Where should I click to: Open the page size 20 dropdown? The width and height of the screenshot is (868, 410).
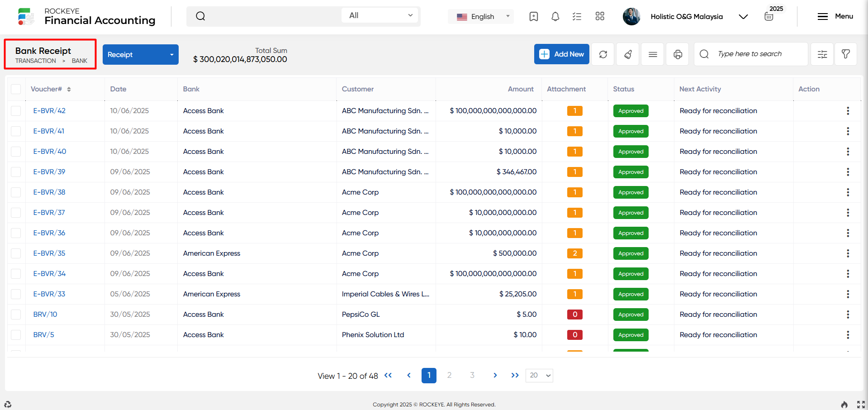coord(539,375)
